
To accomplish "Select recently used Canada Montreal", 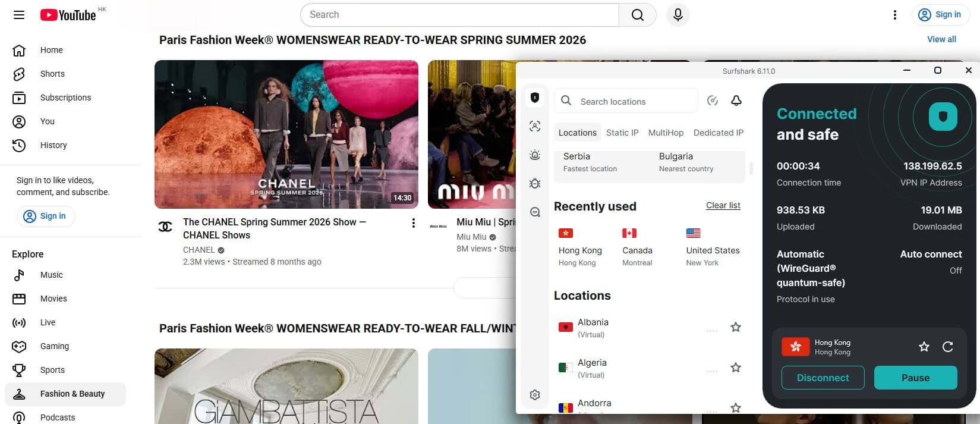I will [637, 247].
